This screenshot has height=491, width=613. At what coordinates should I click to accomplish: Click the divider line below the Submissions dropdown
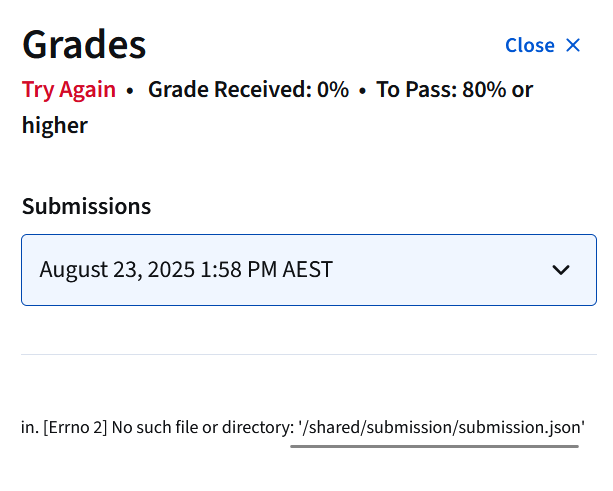(x=308, y=354)
